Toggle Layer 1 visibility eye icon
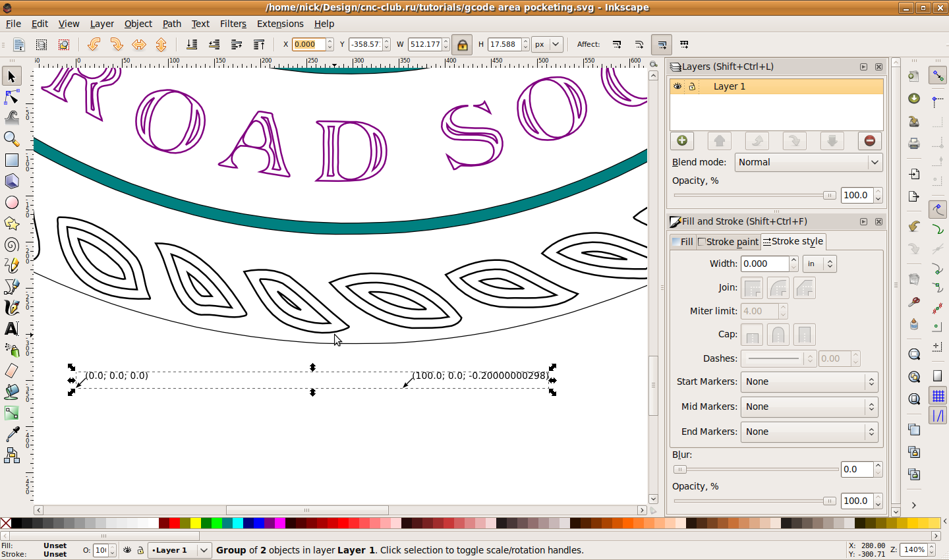The height and width of the screenshot is (560, 949). pos(677,86)
